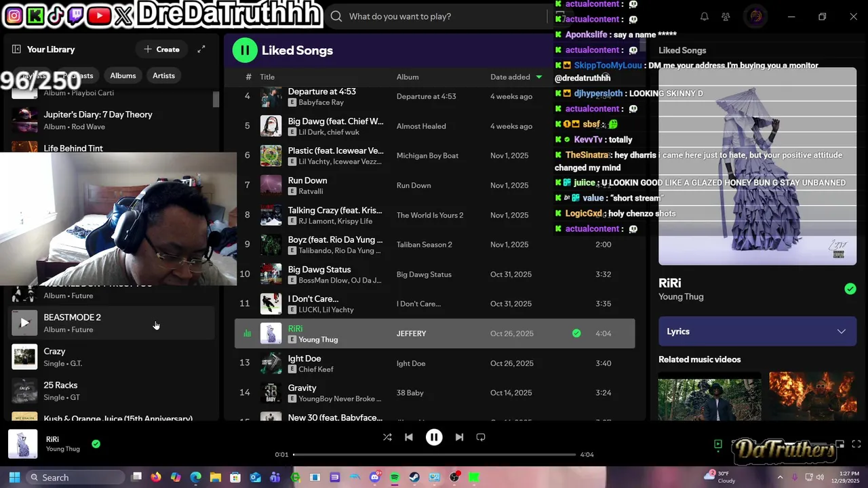Viewport: 868px width, 488px height.
Task: Click the green check beside RiRi in right panel
Action: (850, 289)
